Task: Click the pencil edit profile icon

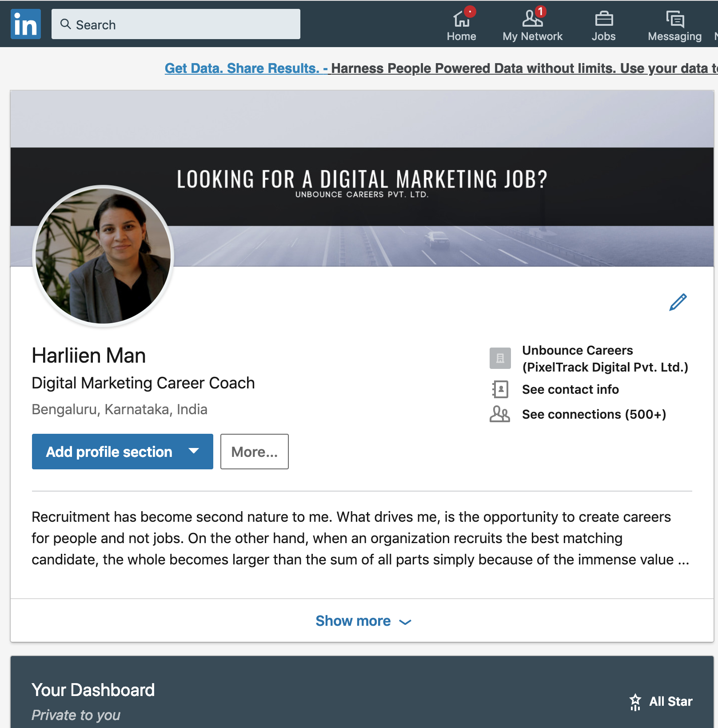Action: tap(678, 302)
